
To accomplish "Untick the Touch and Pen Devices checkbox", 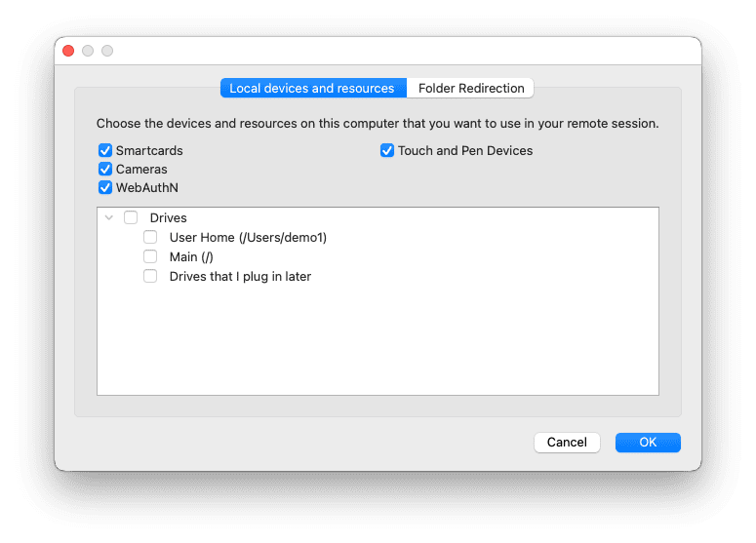I will point(387,150).
